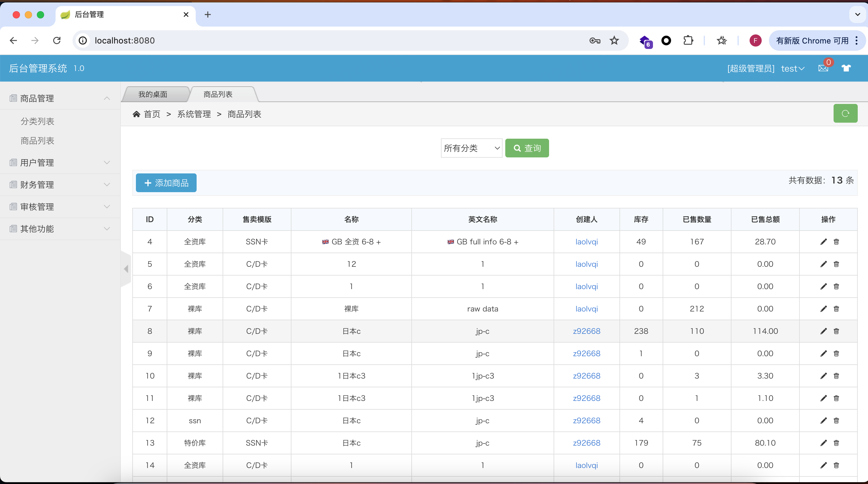Edit product row ID 4 with pencil icon
Image resolution: width=868 pixels, height=484 pixels.
[823, 242]
